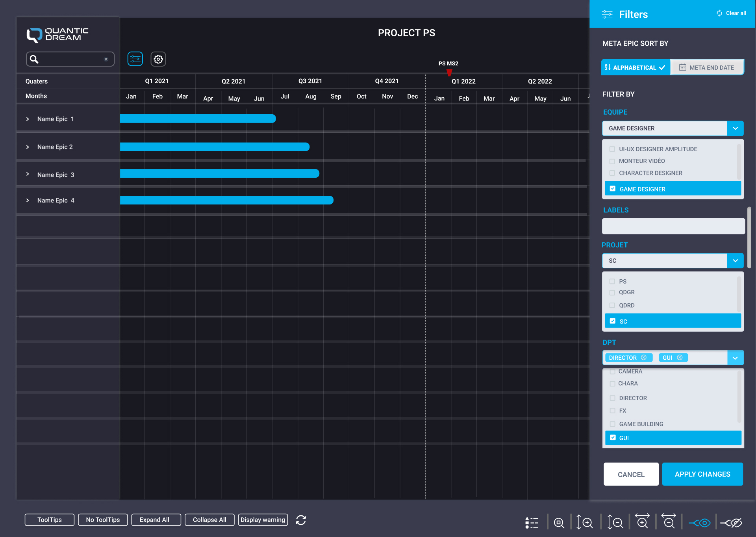Click the list view icon in status bar
This screenshot has height=537, width=756.
[x=532, y=519]
